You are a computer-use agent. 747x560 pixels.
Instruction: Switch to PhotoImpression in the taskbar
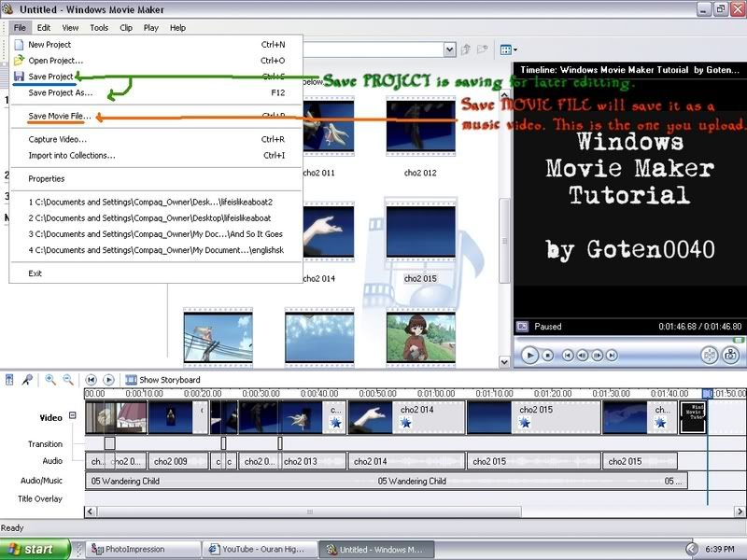142,549
